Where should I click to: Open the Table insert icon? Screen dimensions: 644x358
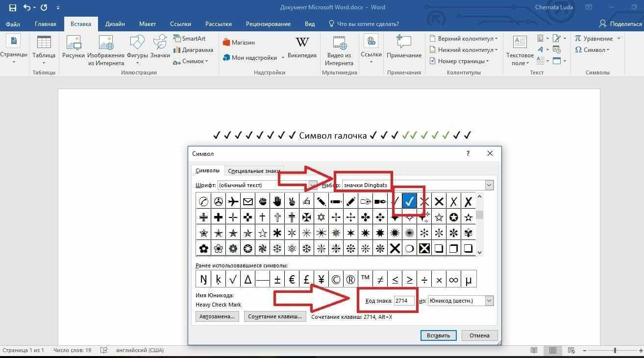(x=44, y=43)
